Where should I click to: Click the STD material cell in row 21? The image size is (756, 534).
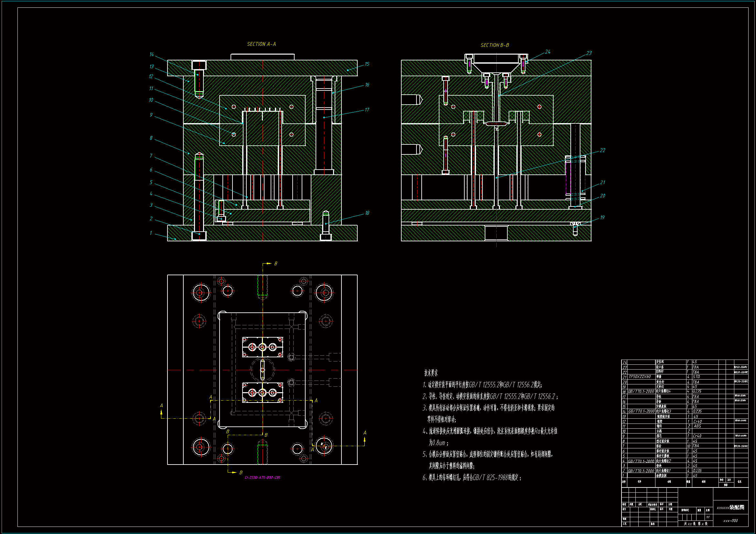coord(696,377)
